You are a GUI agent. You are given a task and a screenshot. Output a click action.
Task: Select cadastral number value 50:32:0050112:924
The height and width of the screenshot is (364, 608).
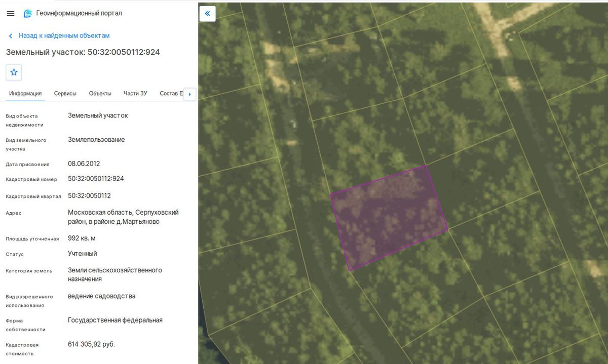(96, 179)
